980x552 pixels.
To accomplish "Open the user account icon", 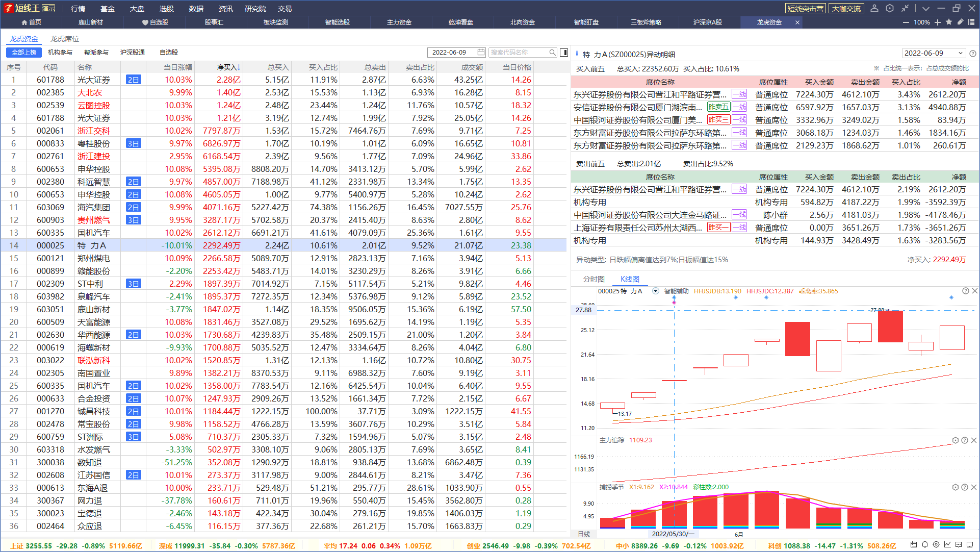I will point(874,8).
